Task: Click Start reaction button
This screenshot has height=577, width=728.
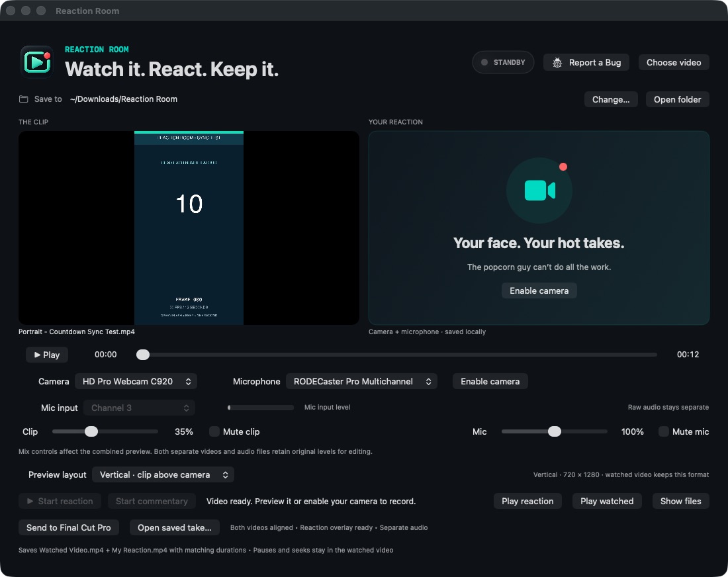Action: (x=60, y=501)
